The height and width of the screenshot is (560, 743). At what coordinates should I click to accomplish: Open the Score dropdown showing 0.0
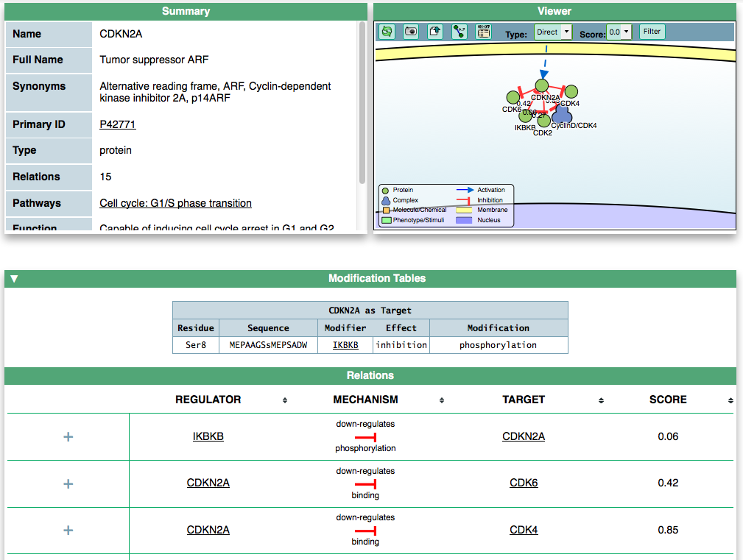619,32
